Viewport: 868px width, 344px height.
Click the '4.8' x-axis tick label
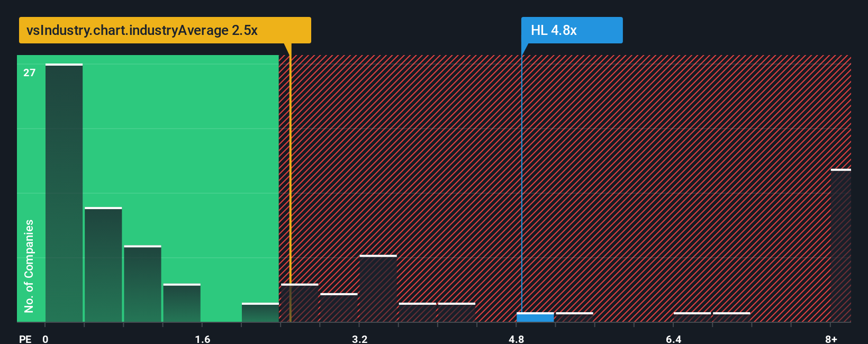517,339
